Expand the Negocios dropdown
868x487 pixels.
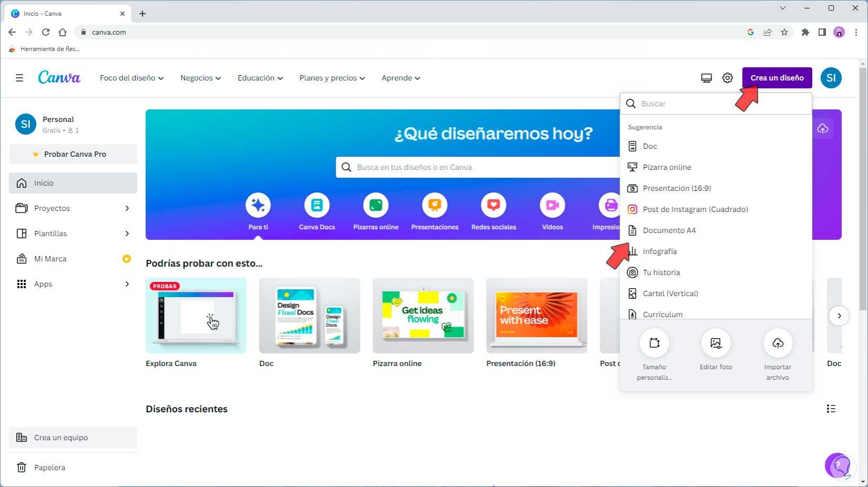tap(200, 78)
